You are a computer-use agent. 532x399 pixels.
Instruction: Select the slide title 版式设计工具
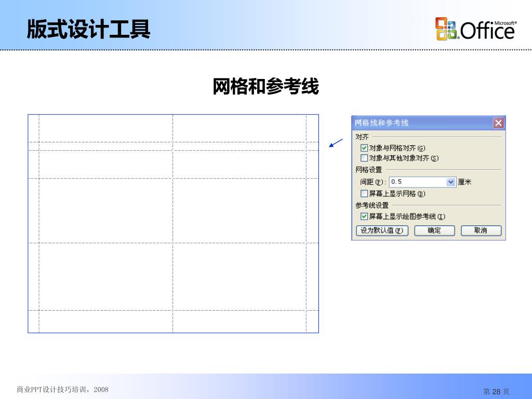tap(88, 29)
